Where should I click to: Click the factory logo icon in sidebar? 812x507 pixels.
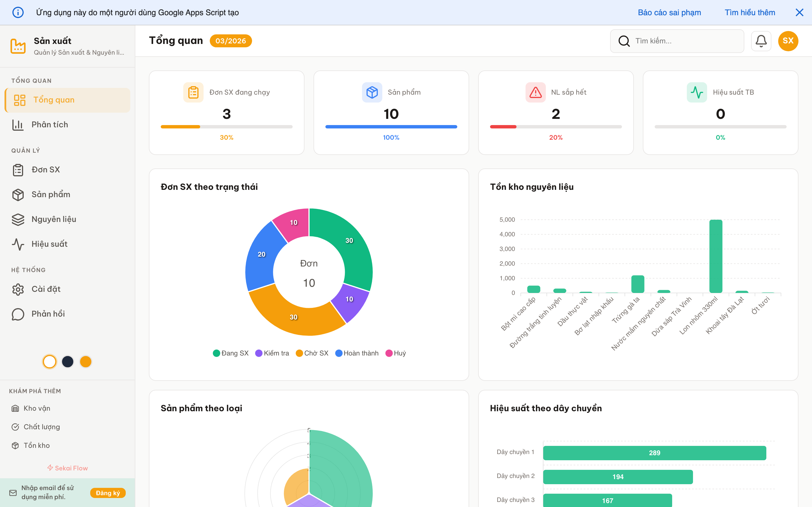pos(18,46)
